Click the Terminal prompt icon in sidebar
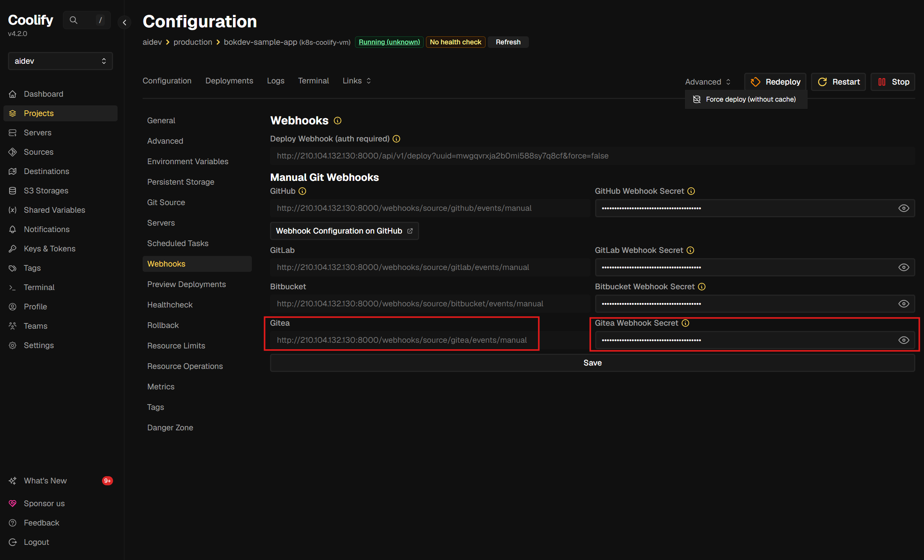Viewport: 924px width, 560px height. pos(13,287)
